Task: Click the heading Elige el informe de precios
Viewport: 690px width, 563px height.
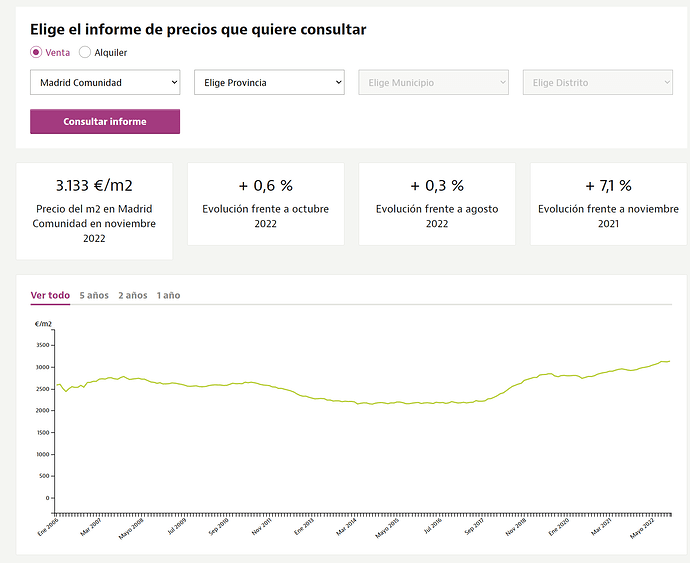Action: (198, 30)
